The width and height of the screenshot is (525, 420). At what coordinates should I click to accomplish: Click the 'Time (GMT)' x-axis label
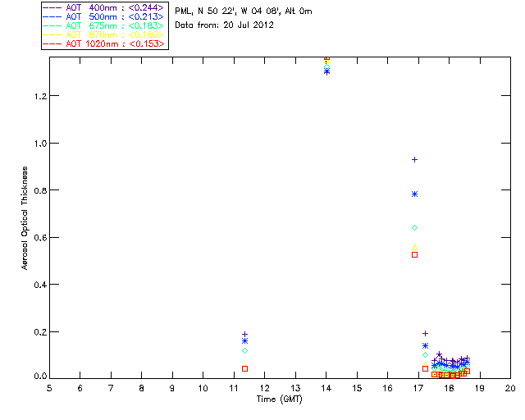coord(279,399)
